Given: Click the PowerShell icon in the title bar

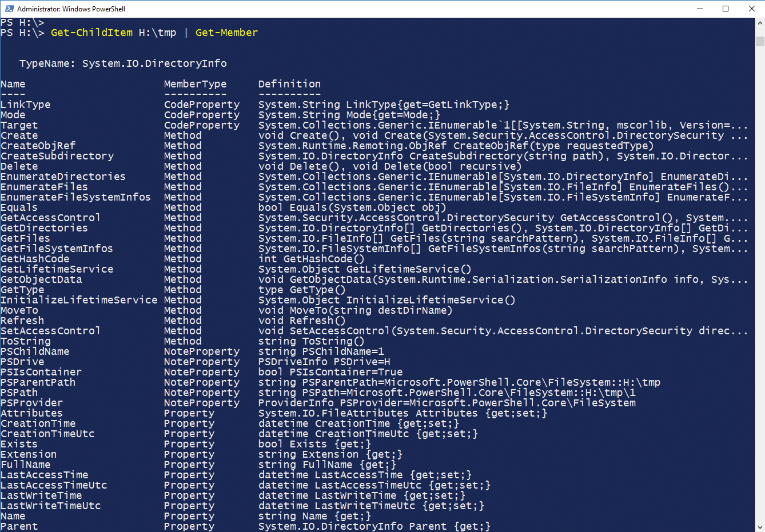Looking at the screenshot, I should tap(9, 9).
